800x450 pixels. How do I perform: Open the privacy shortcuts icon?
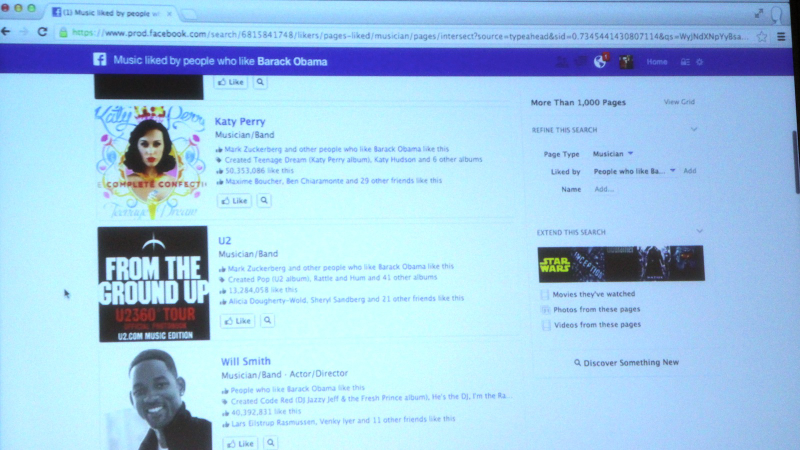pos(685,62)
